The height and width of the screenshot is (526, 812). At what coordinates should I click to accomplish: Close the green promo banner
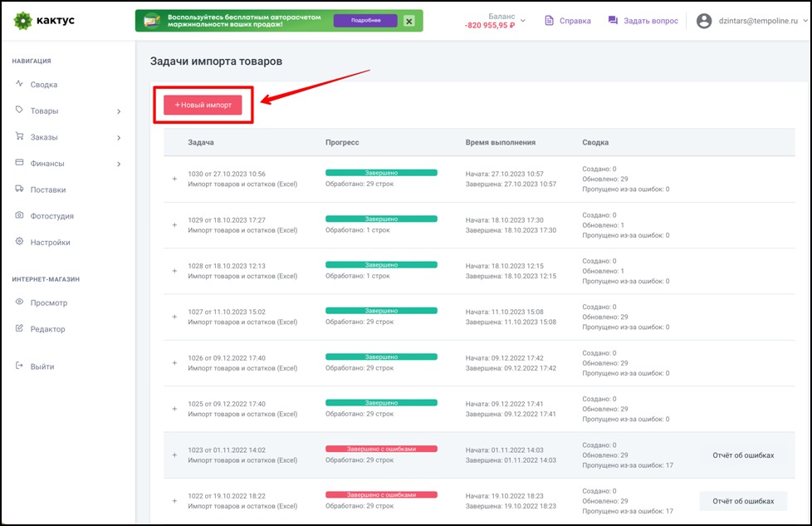(408, 21)
